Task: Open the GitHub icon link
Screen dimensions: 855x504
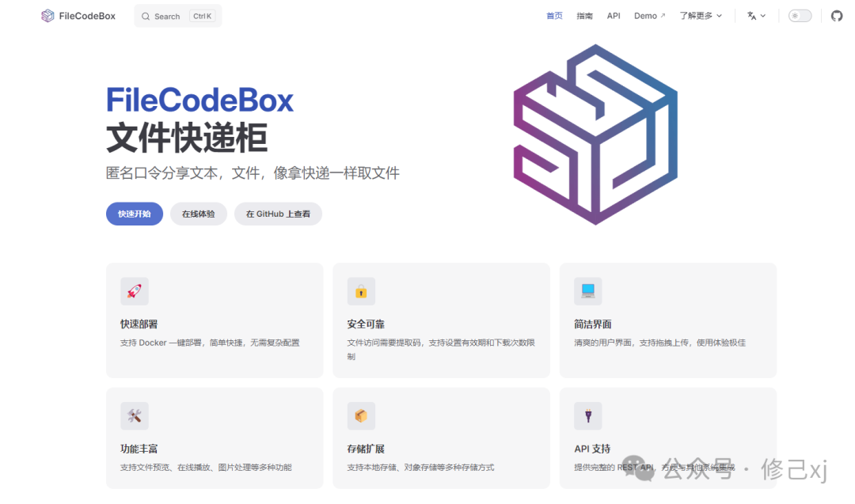Action: click(837, 16)
